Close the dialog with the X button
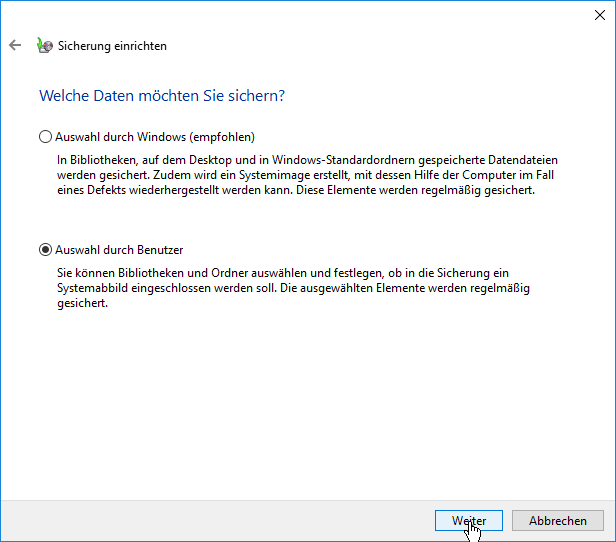This screenshot has width=616, height=542. (x=600, y=15)
